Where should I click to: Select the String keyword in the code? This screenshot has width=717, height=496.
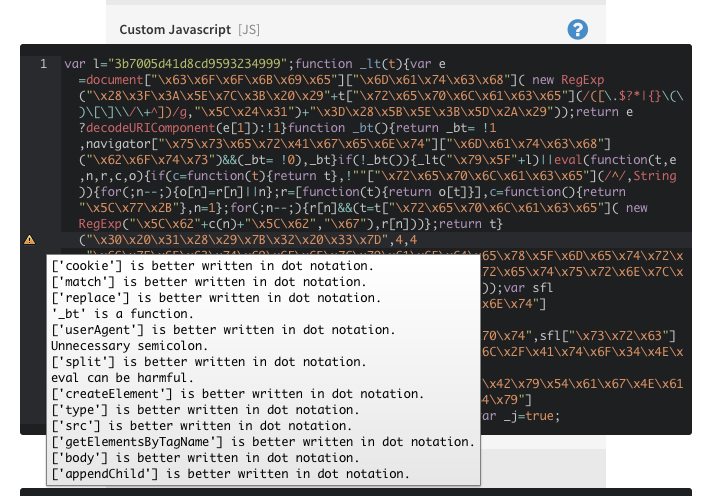click(x=654, y=176)
